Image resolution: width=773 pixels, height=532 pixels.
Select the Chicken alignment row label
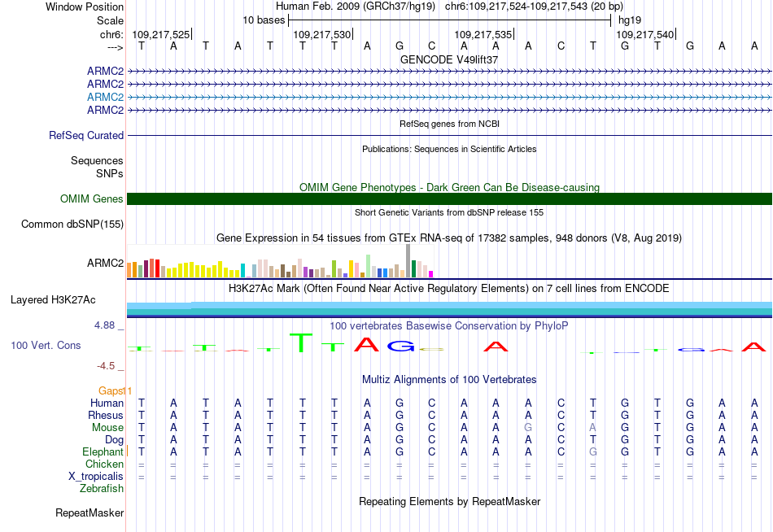pos(104,464)
